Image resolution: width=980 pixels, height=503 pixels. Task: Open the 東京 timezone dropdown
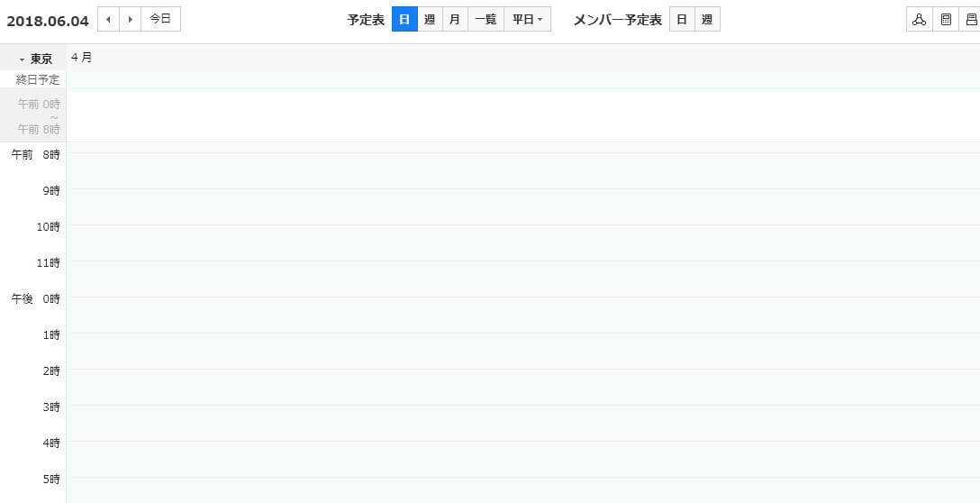[34, 59]
